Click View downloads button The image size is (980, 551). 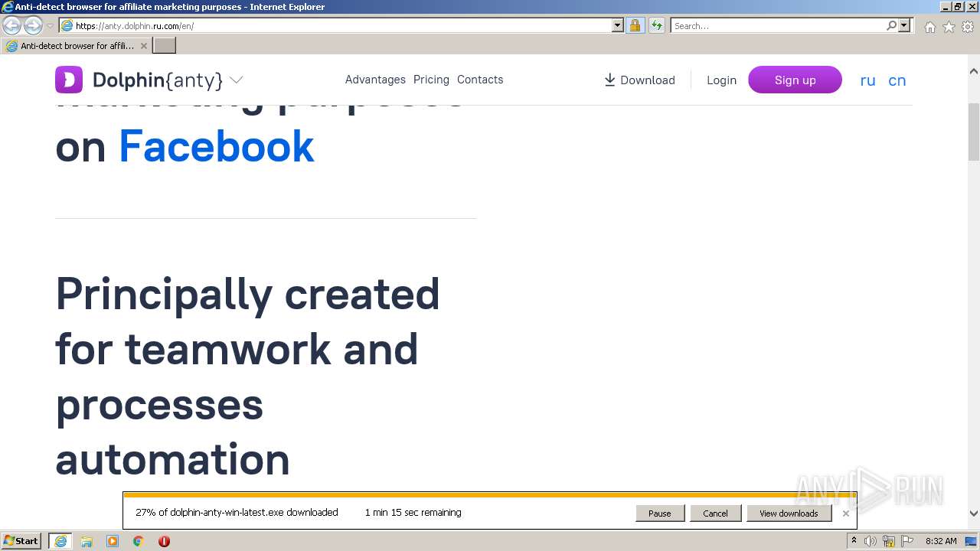(x=789, y=514)
